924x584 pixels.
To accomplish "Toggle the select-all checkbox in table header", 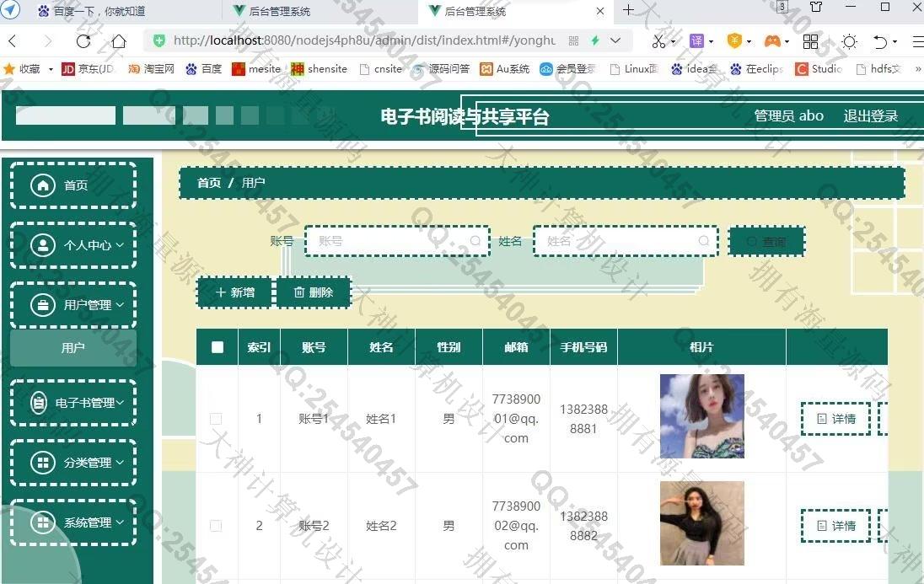I will click(218, 347).
